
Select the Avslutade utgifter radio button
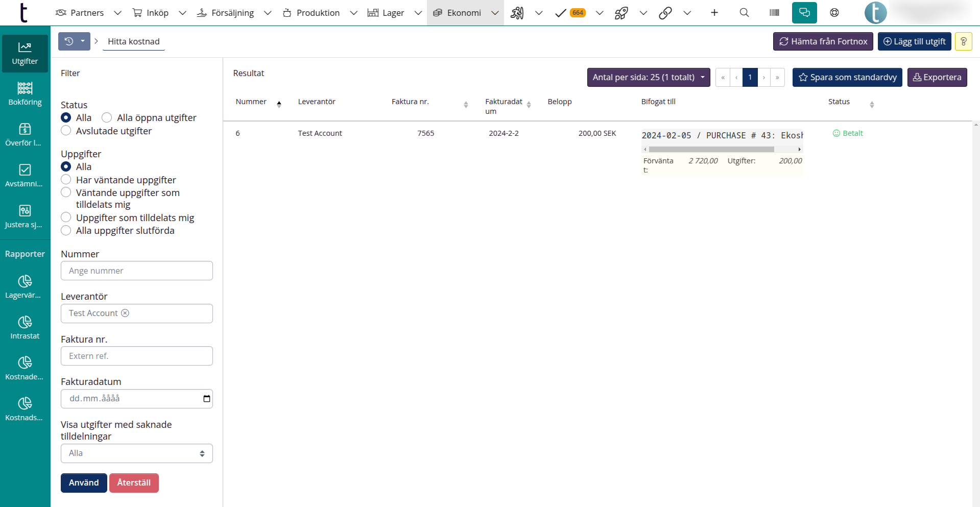[x=66, y=131]
